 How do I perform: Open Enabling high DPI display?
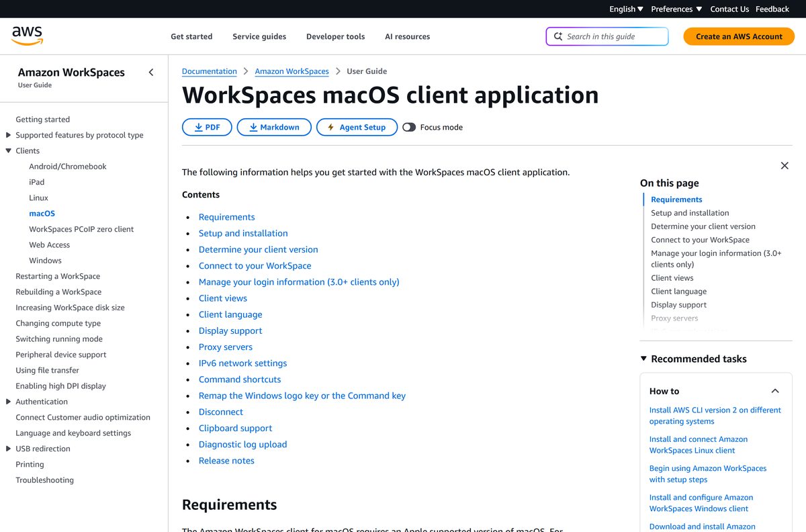point(60,386)
